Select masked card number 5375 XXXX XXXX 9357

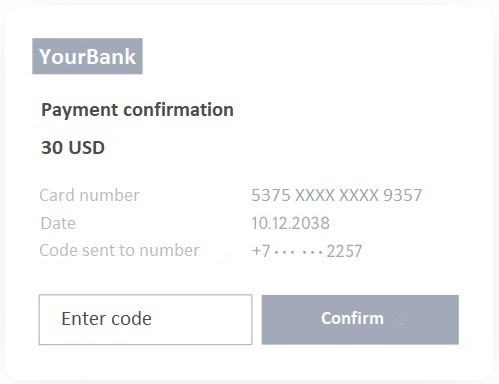(337, 195)
